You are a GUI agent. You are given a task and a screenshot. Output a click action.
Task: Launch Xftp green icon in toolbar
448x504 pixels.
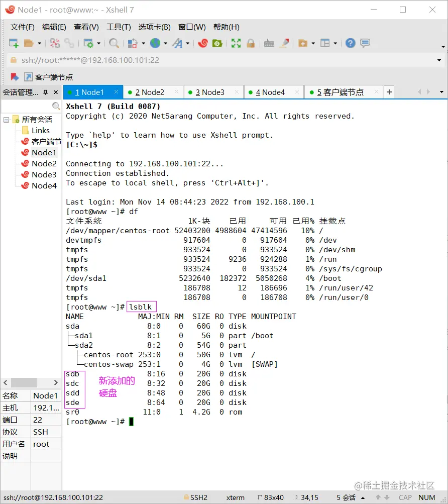(217, 43)
